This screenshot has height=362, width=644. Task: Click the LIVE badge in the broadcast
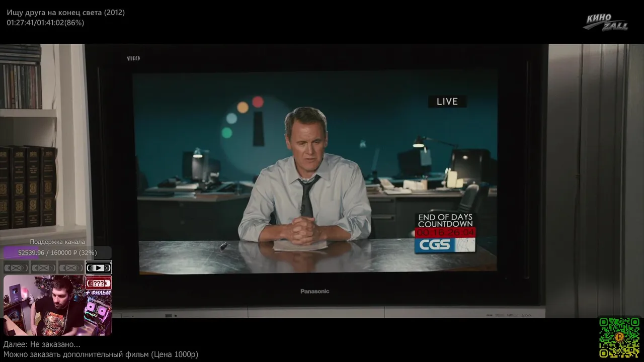click(x=447, y=102)
